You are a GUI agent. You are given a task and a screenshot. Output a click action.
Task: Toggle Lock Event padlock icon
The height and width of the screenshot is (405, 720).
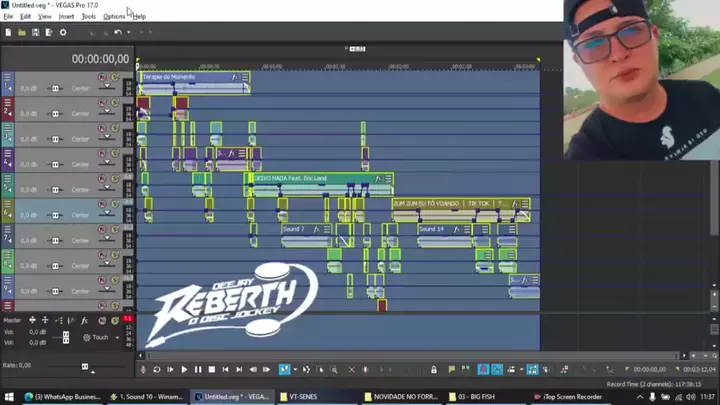pos(433,369)
